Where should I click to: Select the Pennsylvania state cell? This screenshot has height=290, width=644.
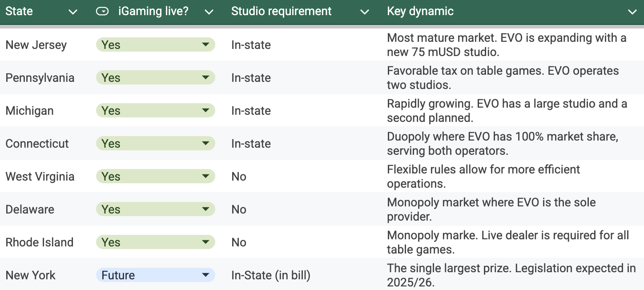pyautogui.click(x=44, y=78)
